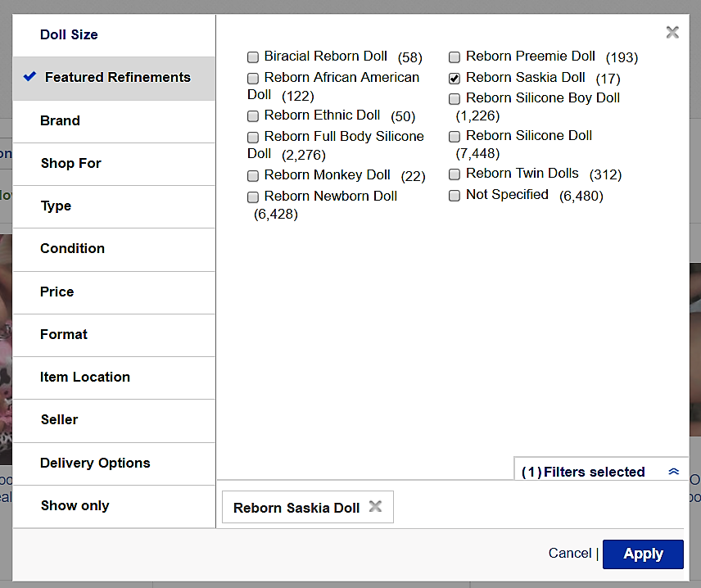Screen dimensions: 701x588
Task: Tick the Reborn Monkey Doll checkbox
Action: pyautogui.click(x=253, y=176)
